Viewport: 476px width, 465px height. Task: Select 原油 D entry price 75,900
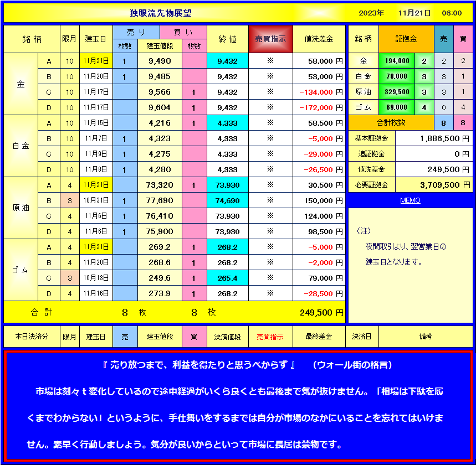coord(160,231)
